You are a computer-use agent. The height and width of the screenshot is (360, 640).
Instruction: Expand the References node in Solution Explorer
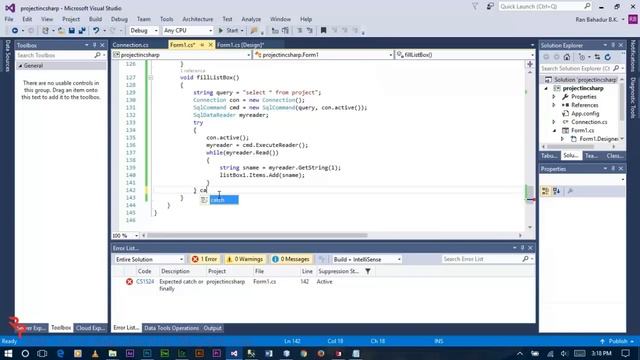pyautogui.click(x=554, y=105)
